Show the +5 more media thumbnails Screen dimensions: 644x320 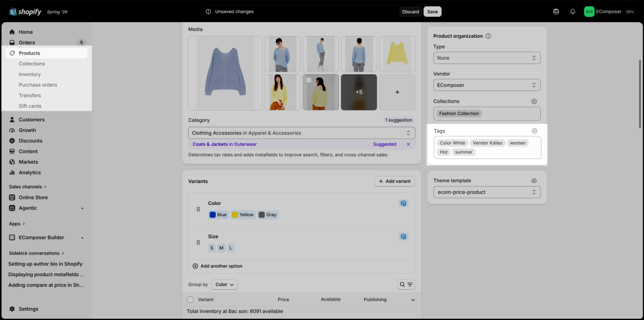point(359,92)
